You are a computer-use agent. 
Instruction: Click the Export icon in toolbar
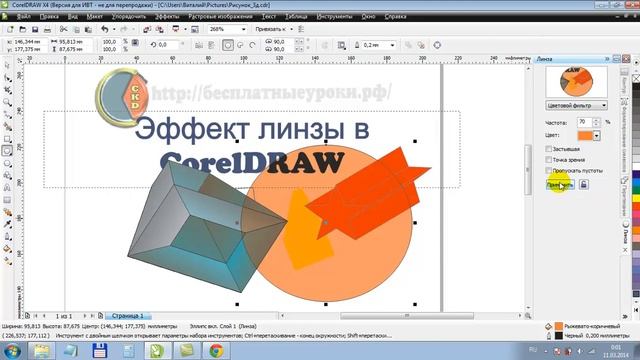tap(159, 29)
